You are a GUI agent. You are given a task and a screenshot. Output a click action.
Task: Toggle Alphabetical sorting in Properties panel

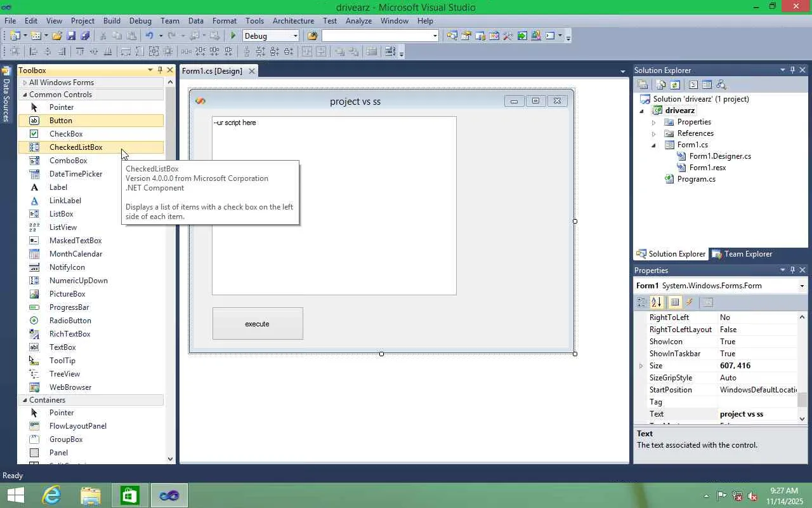tap(657, 302)
